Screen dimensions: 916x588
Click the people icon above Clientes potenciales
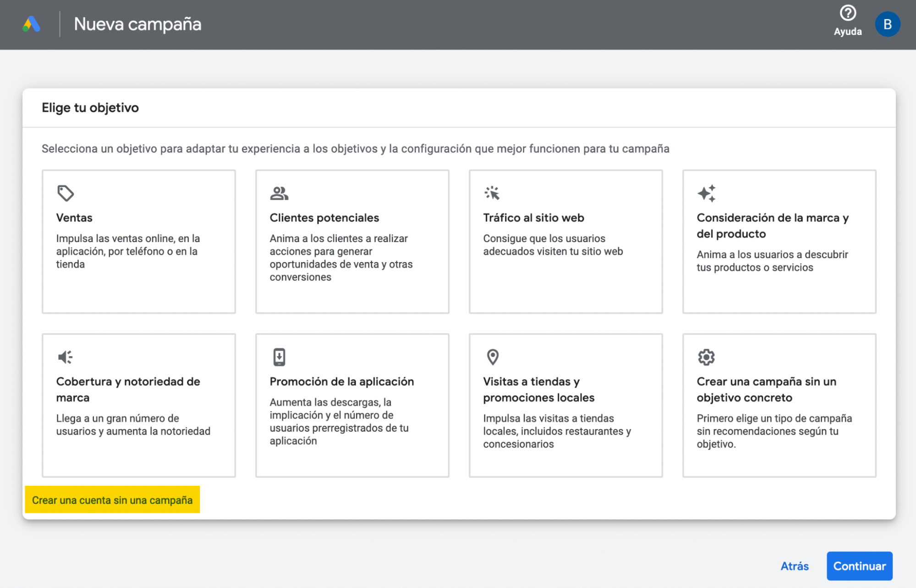(279, 193)
